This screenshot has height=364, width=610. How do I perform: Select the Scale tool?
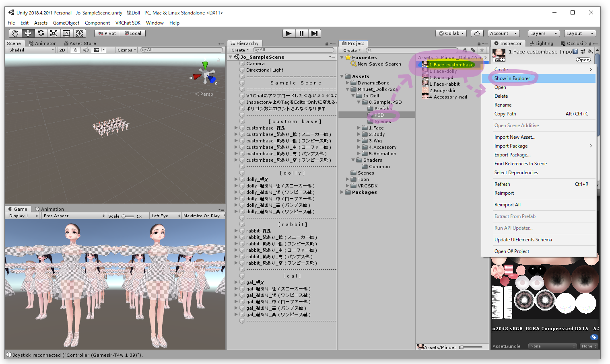pos(54,33)
